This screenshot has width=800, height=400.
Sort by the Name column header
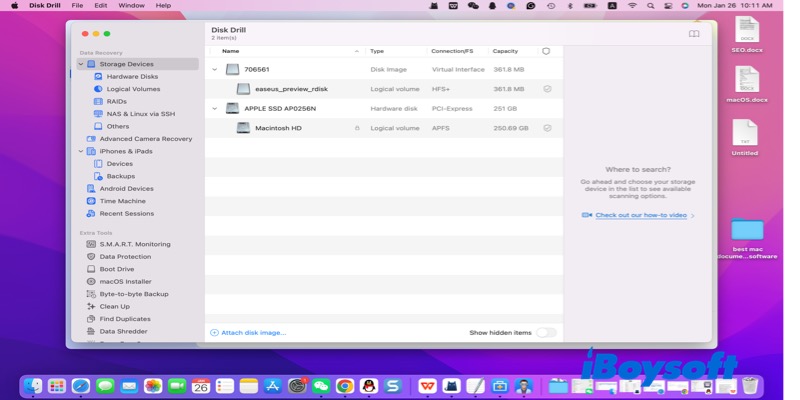231,51
